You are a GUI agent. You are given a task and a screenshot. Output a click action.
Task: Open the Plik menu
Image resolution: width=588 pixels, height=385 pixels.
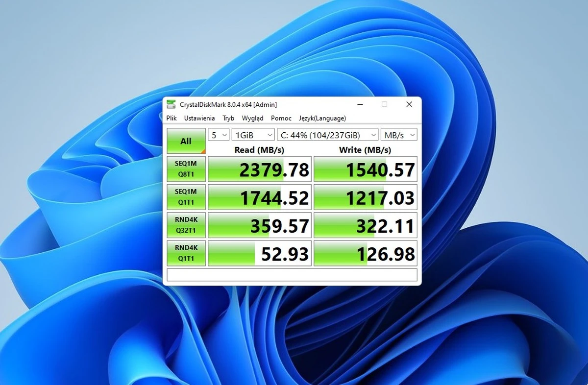171,118
